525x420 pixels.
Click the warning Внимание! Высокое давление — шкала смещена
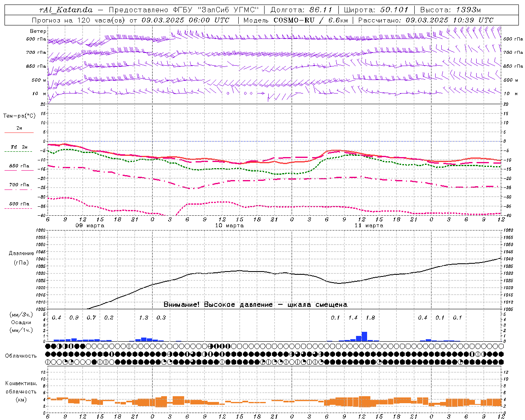[x=256, y=305]
